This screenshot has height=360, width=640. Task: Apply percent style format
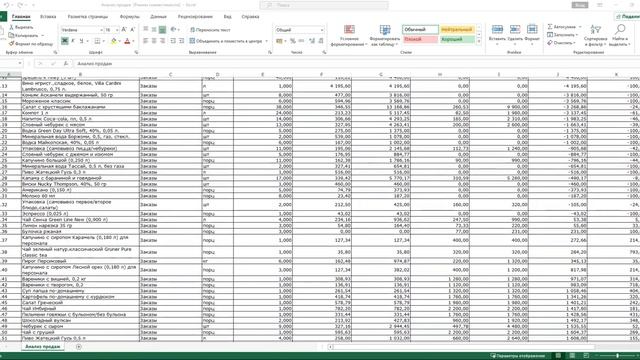tap(293, 41)
